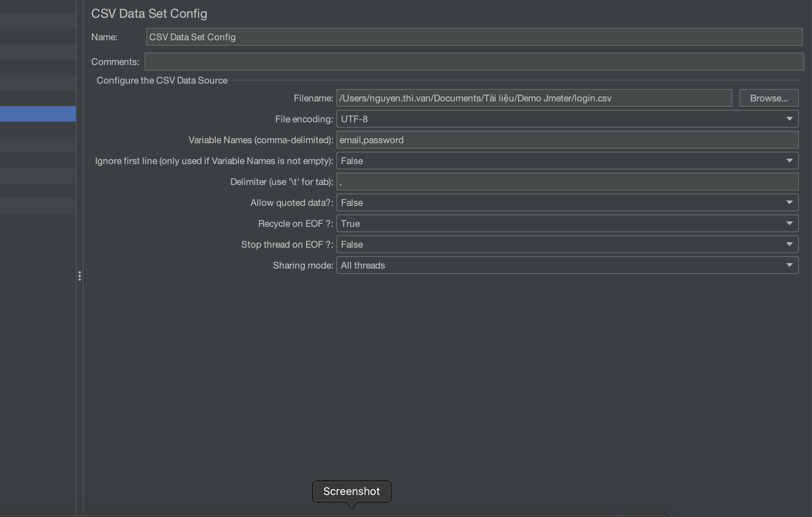Screen dimensions: 812x517
Task: Click the Configure the CSV Data Source label
Action: point(162,80)
